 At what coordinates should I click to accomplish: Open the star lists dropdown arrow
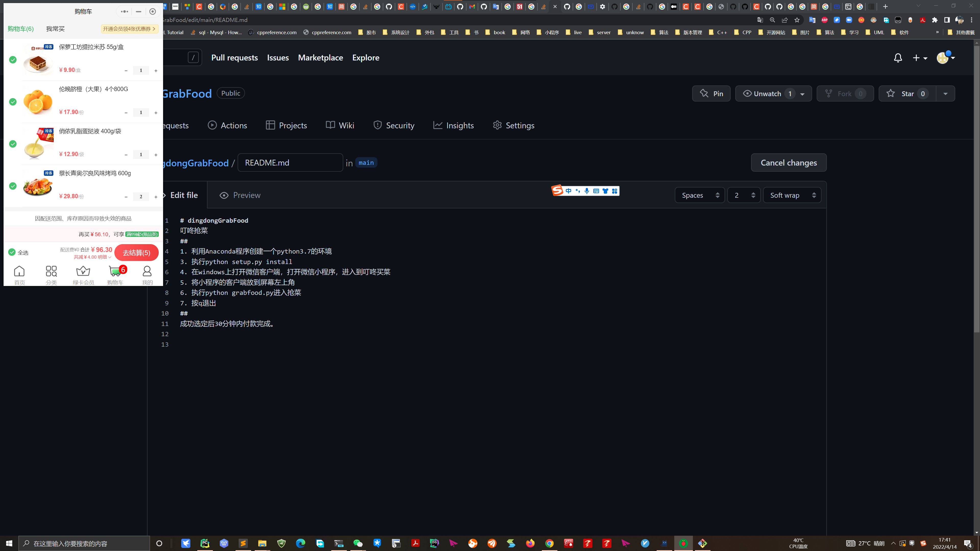(945, 94)
